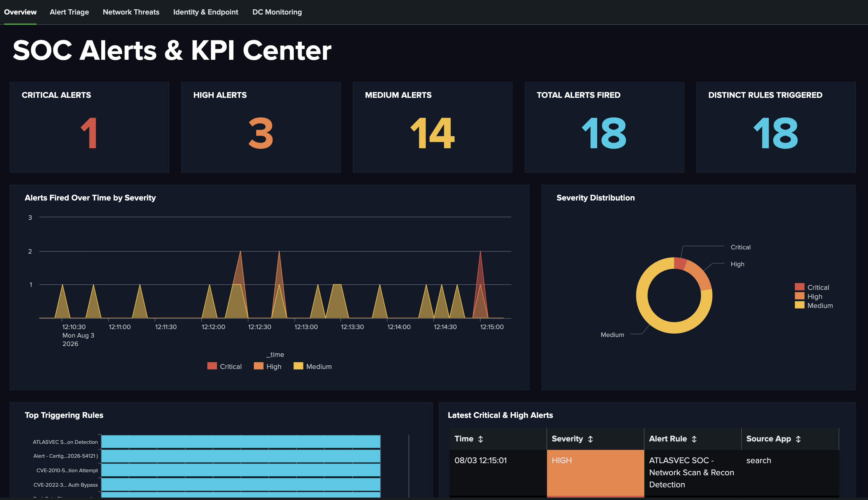Click Critical swatch in Severity Distribution legend
The image size is (868, 500).
point(799,287)
